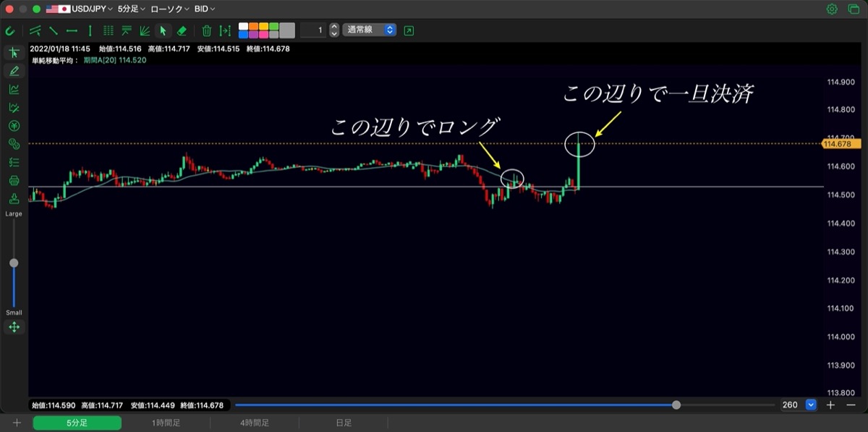
Task: Open settings with the gear icon
Action: 832,9
